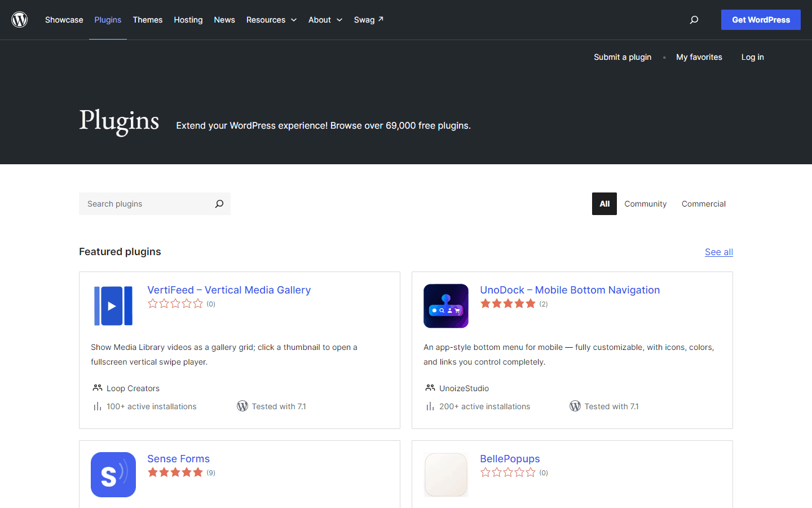Image resolution: width=812 pixels, height=508 pixels.
Task: Click the Sense Forms star rating
Action: tap(175, 472)
